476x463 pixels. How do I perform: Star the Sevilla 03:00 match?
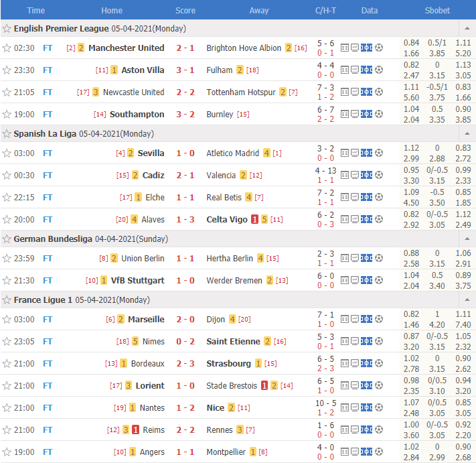tap(7, 153)
